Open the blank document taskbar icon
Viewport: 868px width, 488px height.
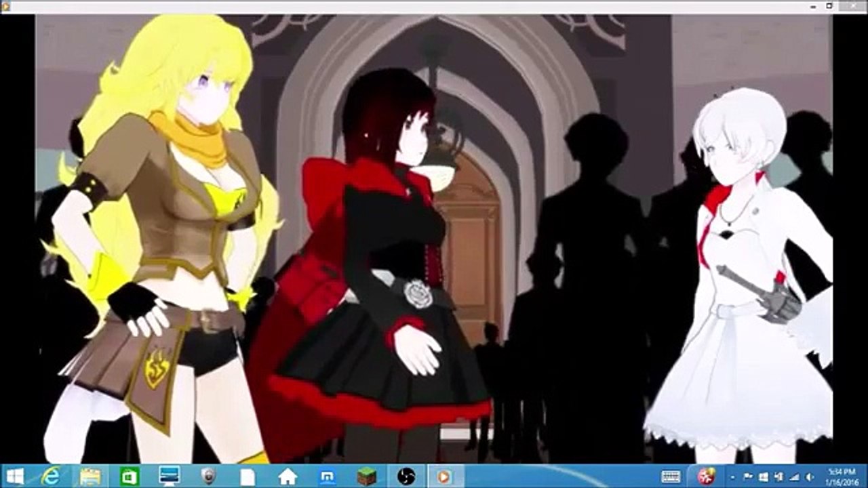(x=248, y=476)
